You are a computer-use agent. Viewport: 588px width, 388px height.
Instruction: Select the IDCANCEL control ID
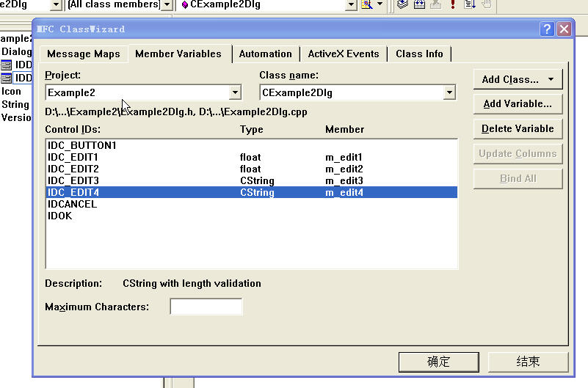pyautogui.click(x=251, y=204)
